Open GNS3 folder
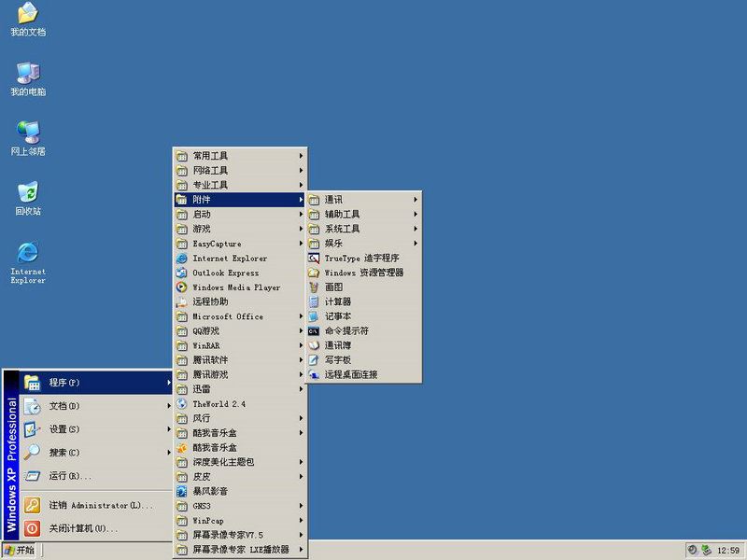 point(240,506)
